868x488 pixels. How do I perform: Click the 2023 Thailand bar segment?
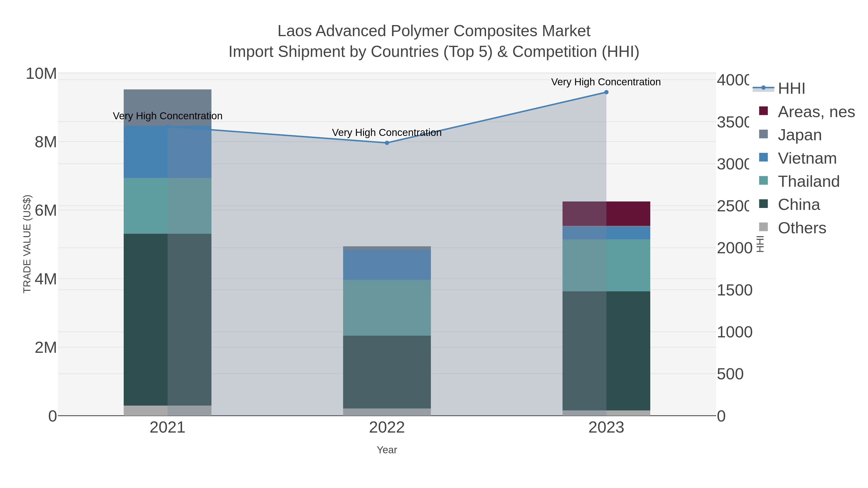(606, 265)
